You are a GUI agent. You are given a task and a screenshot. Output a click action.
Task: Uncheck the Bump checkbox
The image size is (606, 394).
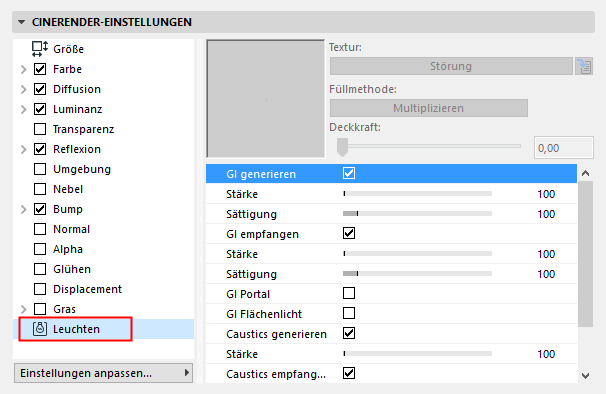click(x=40, y=209)
